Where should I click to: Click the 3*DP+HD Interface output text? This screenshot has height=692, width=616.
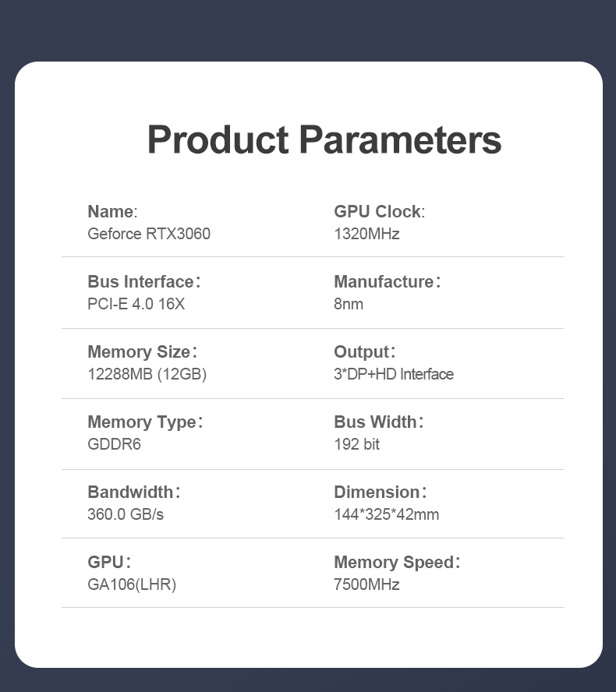coord(394,374)
